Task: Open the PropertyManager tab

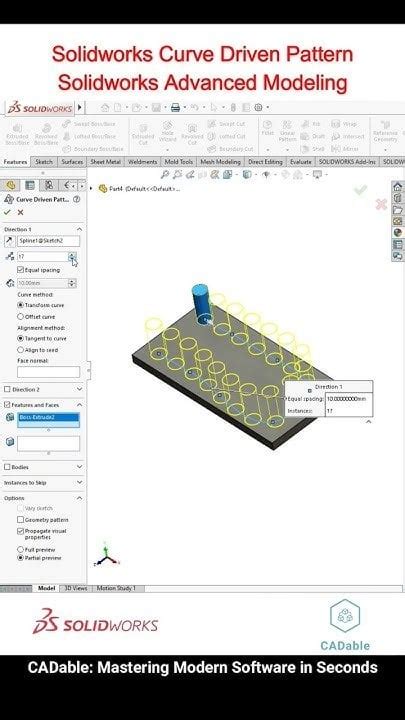Action: (x=30, y=185)
